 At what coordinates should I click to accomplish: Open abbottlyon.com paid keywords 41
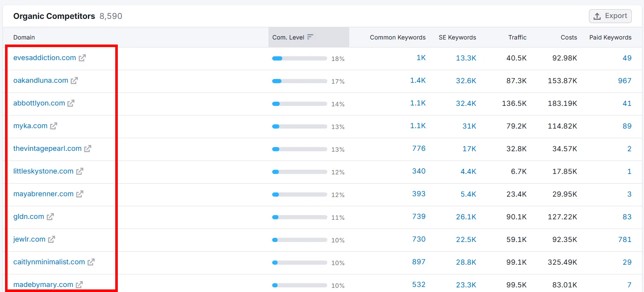pos(627,103)
